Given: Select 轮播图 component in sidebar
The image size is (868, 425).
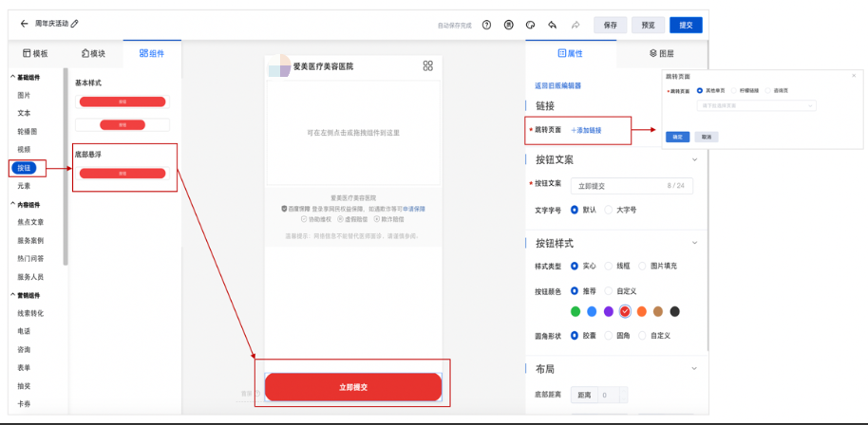Looking at the screenshot, I should 28,132.
